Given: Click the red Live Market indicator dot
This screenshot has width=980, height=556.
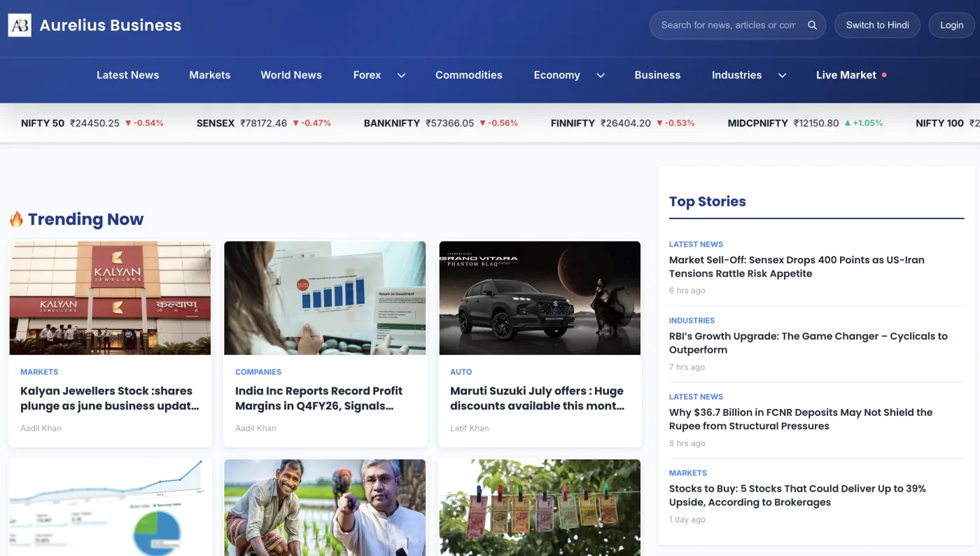Looking at the screenshot, I should tap(884, 75).
